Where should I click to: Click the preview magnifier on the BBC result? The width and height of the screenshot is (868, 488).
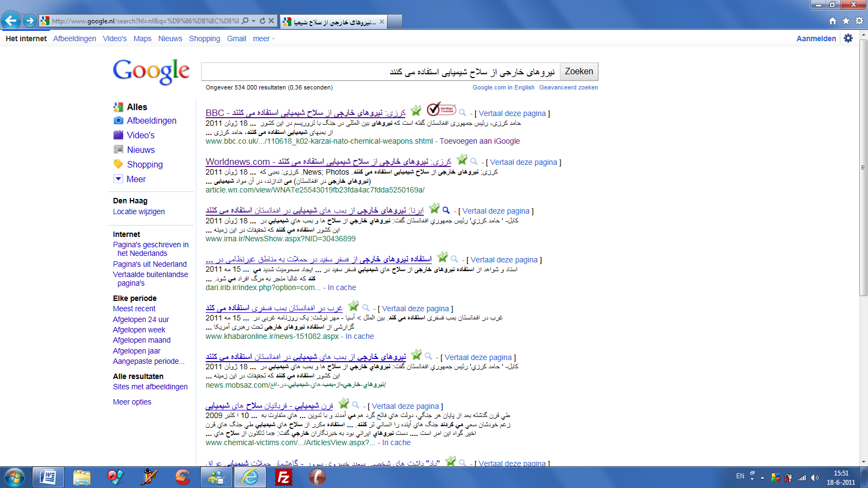click(462, 113)
